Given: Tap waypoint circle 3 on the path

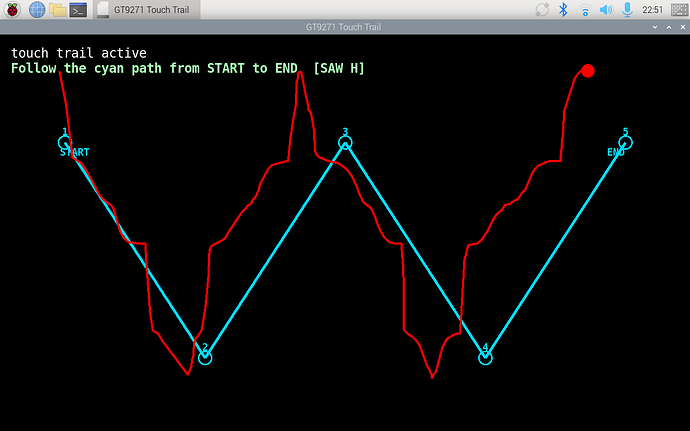Looking at the screenshot, I should tap(345, 143).
